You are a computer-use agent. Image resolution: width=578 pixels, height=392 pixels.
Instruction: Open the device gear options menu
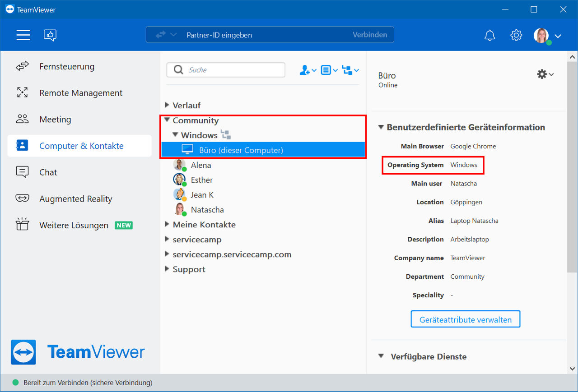[x=545, y=74]
